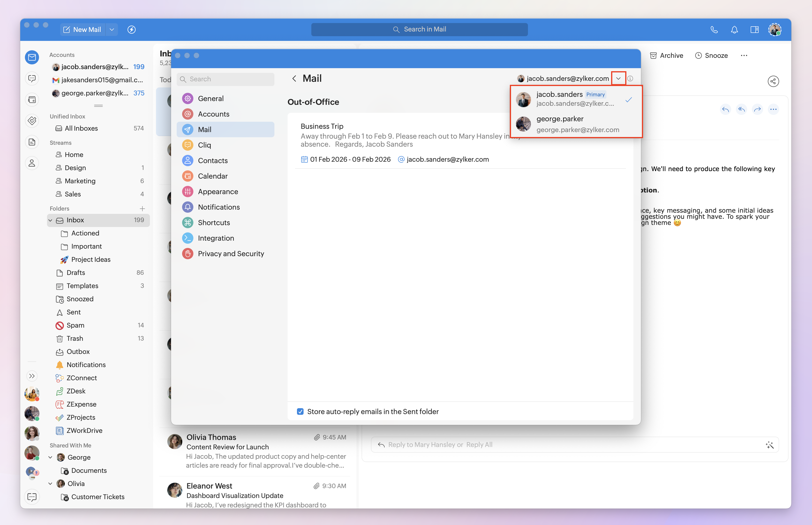The width and height of the screenshot is (812, 525).
Task: Click the phone call icon in header
Action: (714, 30)
